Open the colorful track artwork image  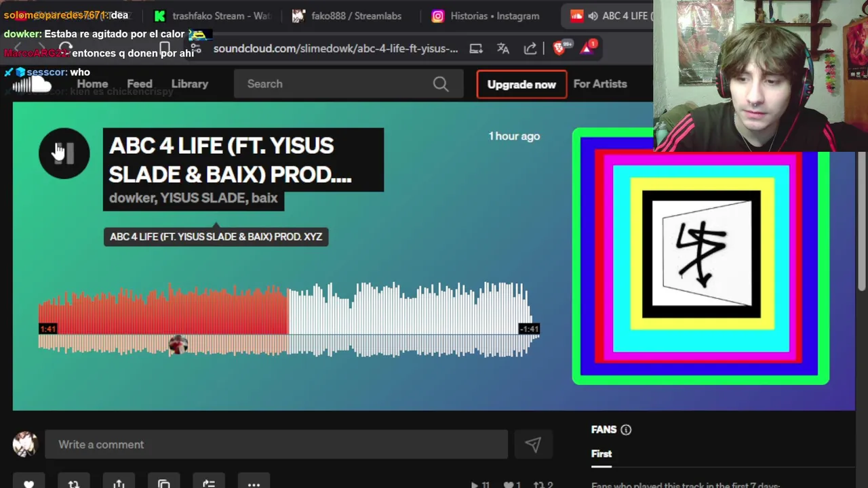coord(701,258)
